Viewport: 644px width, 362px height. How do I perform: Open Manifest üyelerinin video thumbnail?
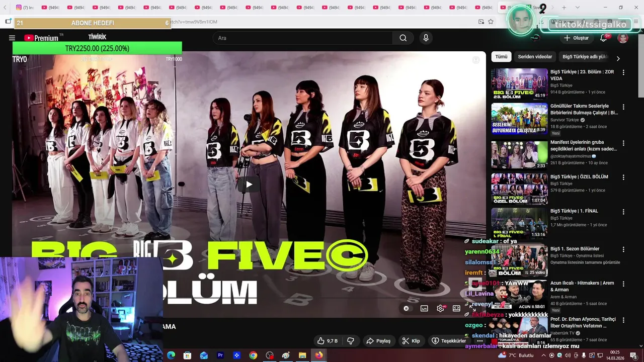519,154
